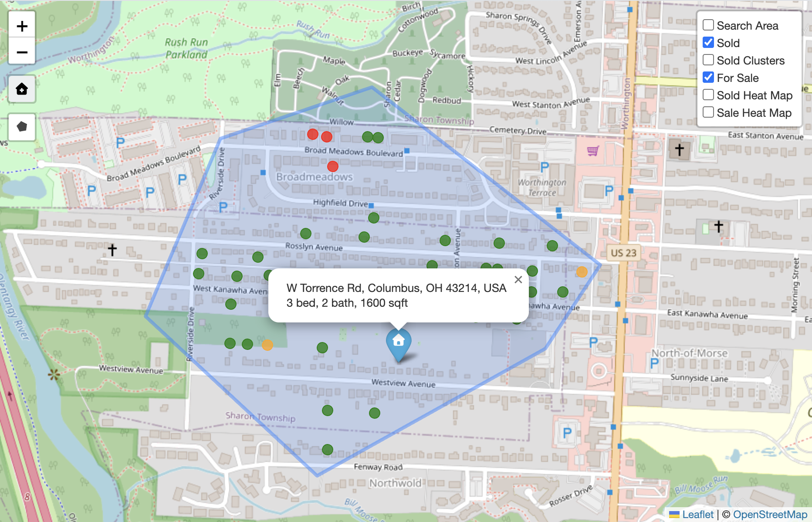This screenshot has height=522, width=812.
Task: Enable the Sold Clusters checkbox
Action: 708,60
